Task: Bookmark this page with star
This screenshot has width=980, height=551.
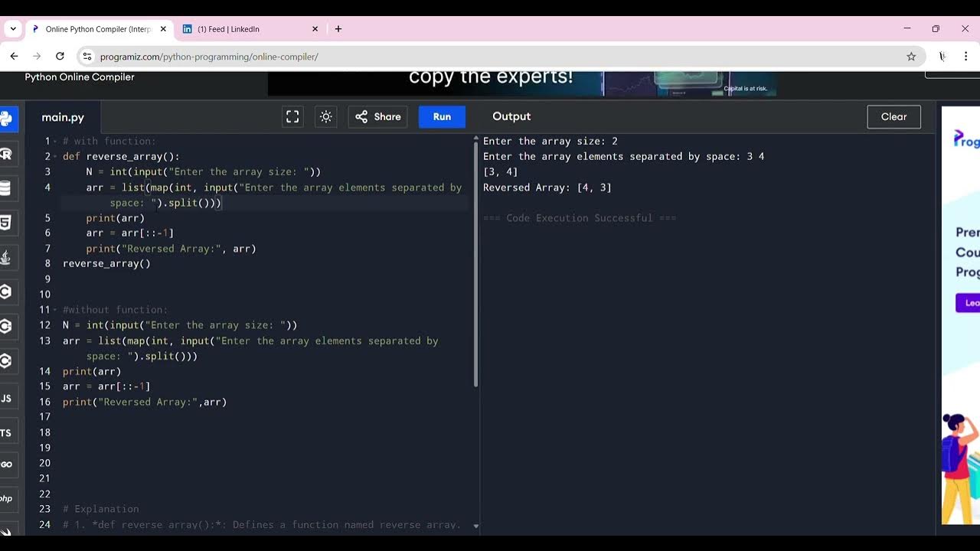Action: point(911,56)
